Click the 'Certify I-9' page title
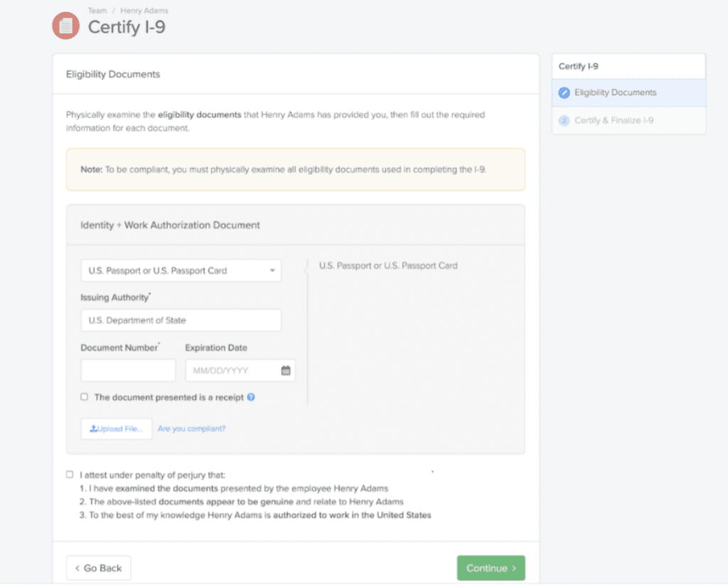Viewport: 728px width, 586px height. (x=127, y=27)
